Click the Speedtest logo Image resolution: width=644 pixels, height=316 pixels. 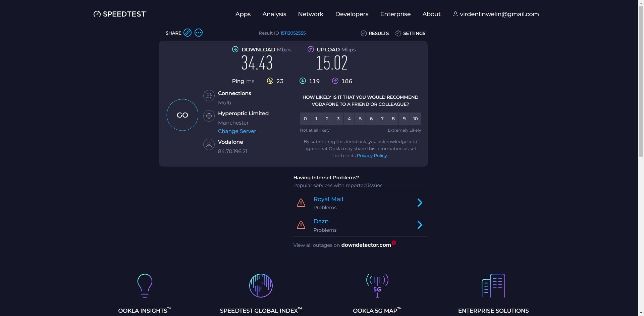(119, 14)
